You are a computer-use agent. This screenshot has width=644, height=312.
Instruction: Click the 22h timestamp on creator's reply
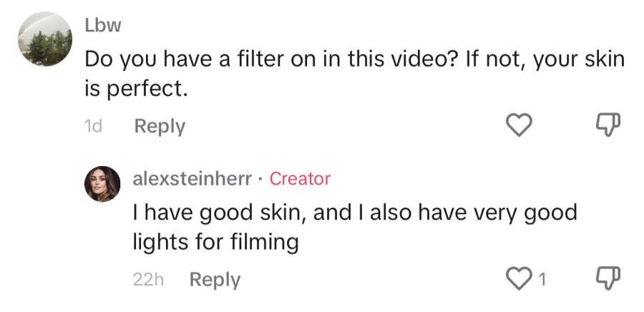point(148,280)
